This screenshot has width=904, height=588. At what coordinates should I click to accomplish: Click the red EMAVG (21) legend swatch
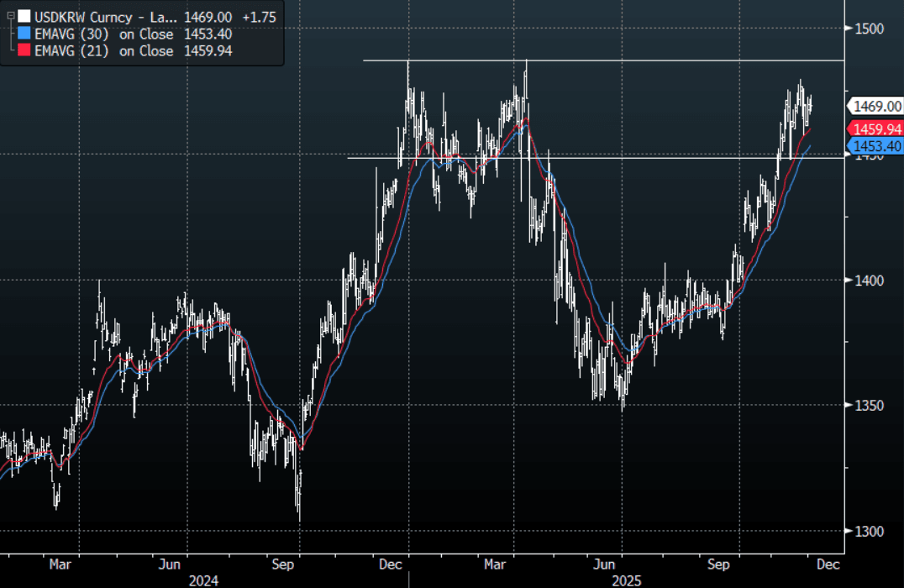[x=24, y=51]
